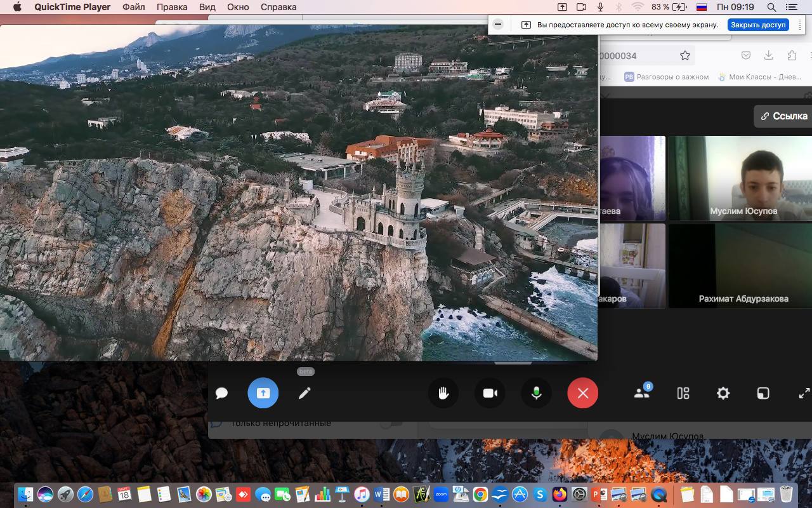Screen dimensions: 812x508
Task: Click the blue screen share button
Action: point(263,393)
